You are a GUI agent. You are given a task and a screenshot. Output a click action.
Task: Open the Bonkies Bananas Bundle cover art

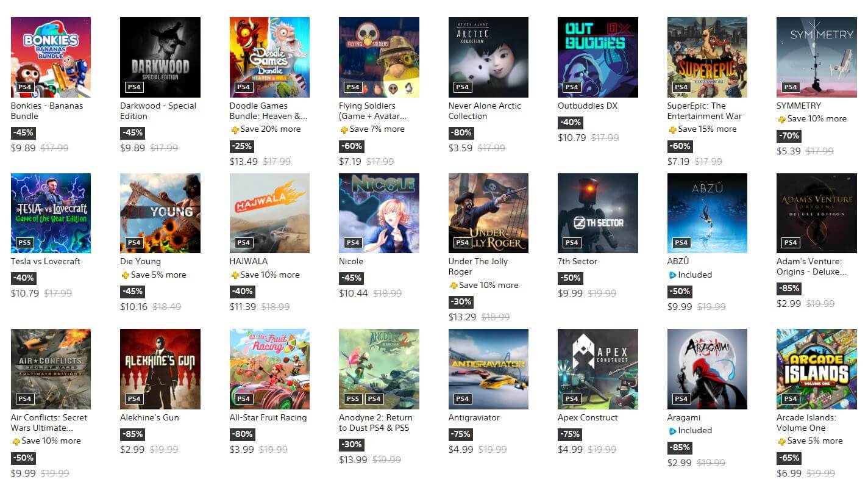coord(51,57)
